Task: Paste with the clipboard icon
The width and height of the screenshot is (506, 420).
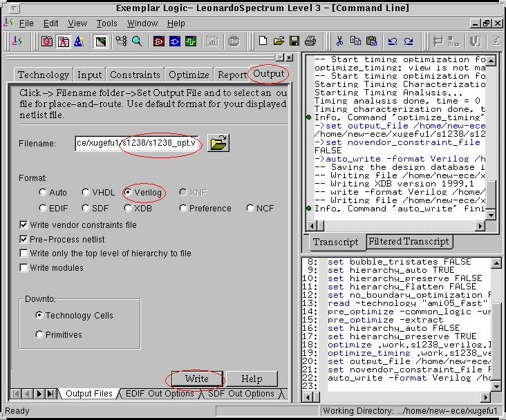Action: pos(371,41)
